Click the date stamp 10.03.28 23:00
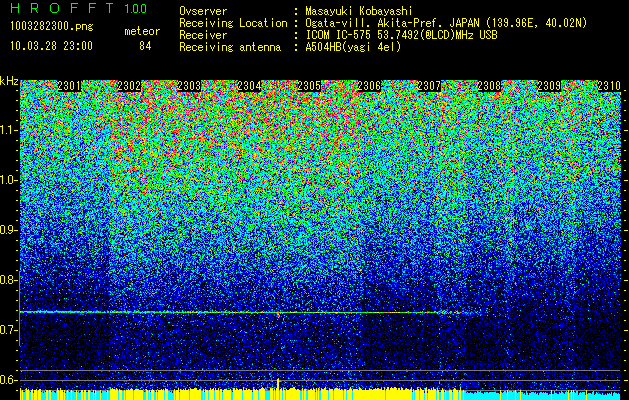Image resolution: width=629 pixels, height=400 pixels. click(x=51, y=46)
